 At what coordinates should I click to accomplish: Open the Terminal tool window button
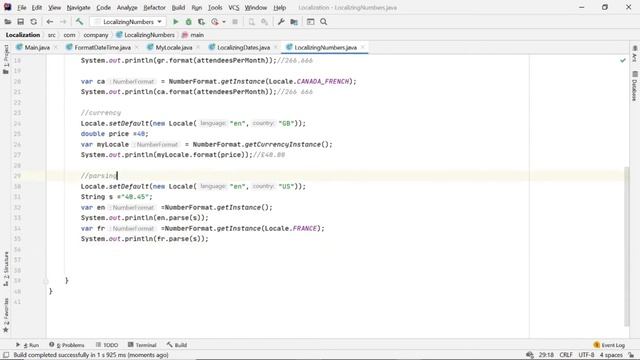(x=142, y=345)
